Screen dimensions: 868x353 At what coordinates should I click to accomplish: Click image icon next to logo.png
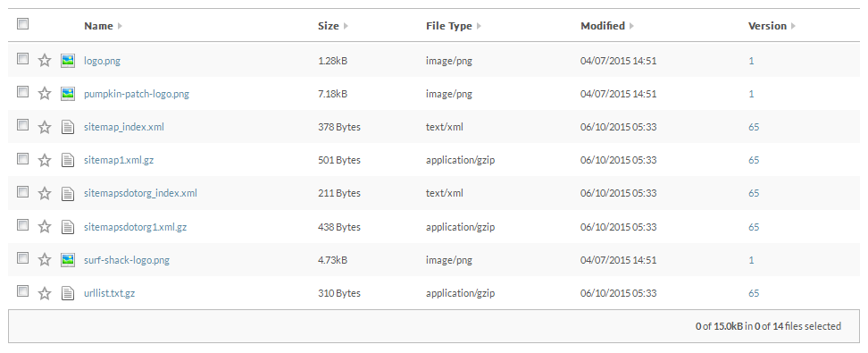(68, 61)
